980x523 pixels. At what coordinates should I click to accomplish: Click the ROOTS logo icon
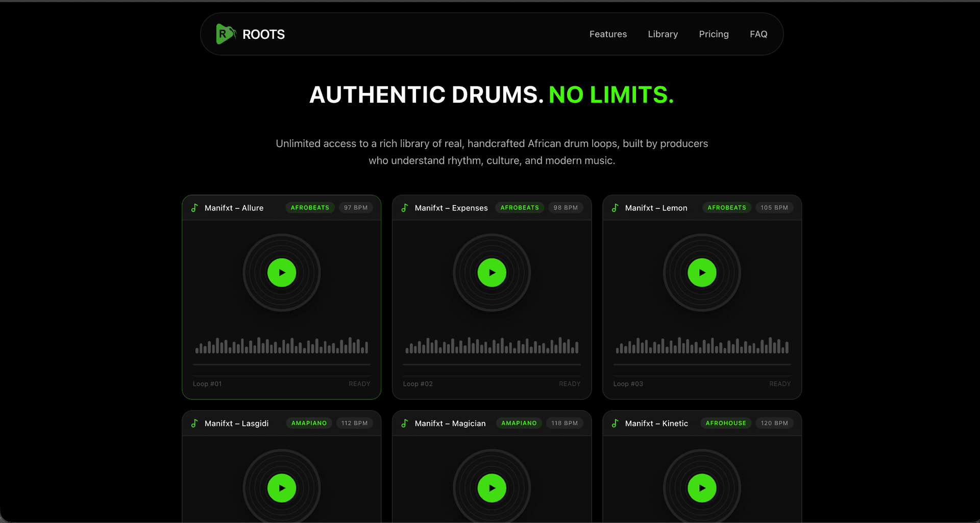[x=226, y=34]
